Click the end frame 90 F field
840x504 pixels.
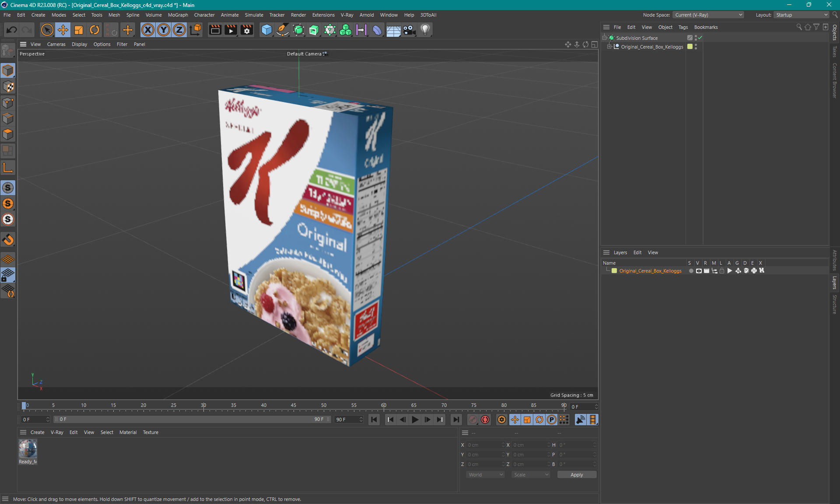349,420
